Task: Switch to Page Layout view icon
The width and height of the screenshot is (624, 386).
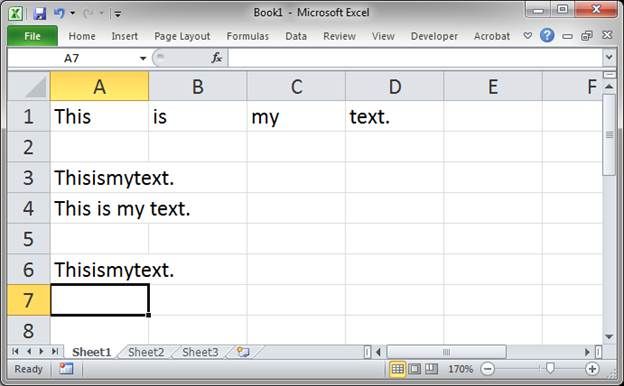Action: [414, 369]
